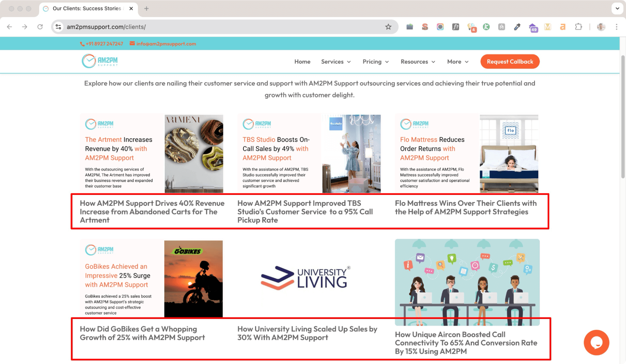Open University Living 30% sales story
The image size is (626, 364).
(307, 333)
